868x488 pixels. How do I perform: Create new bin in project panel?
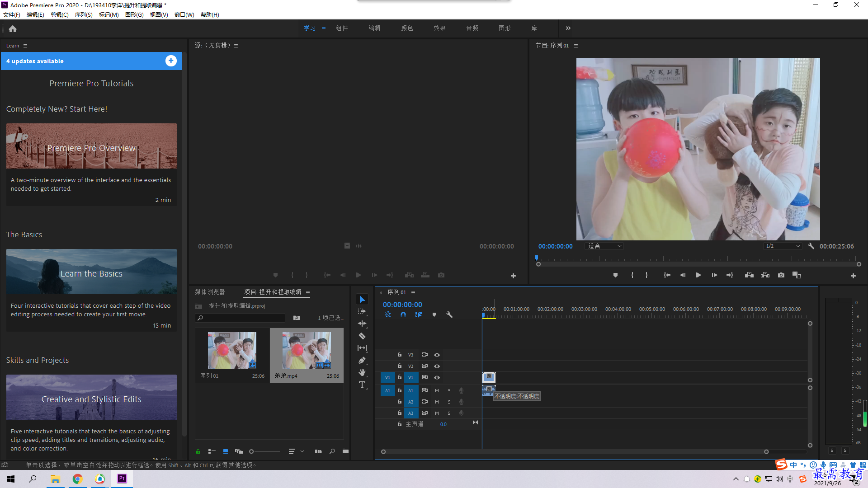click(x=345, y=451)
